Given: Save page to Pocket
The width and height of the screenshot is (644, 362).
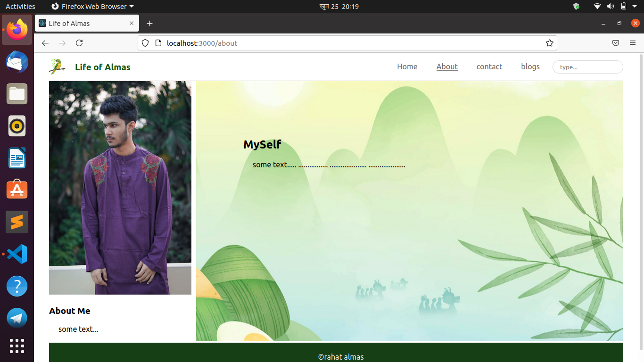Looking at the screenshot, I should pos(615,43).
